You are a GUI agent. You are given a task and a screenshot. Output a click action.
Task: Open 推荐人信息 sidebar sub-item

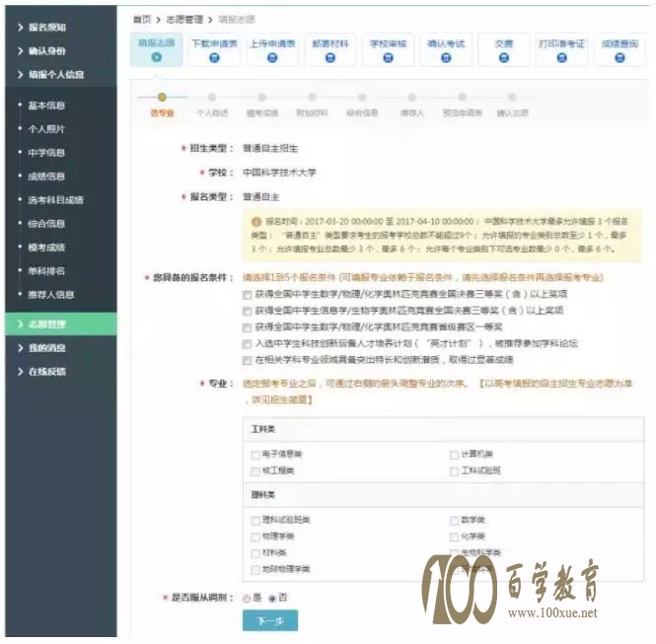coord(51,295)
